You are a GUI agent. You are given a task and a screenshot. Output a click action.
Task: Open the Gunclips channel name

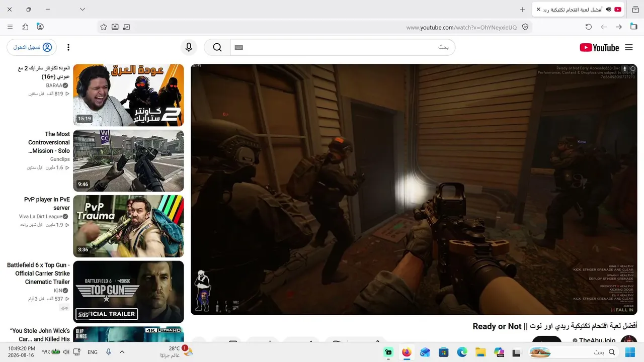click(60, 159)
